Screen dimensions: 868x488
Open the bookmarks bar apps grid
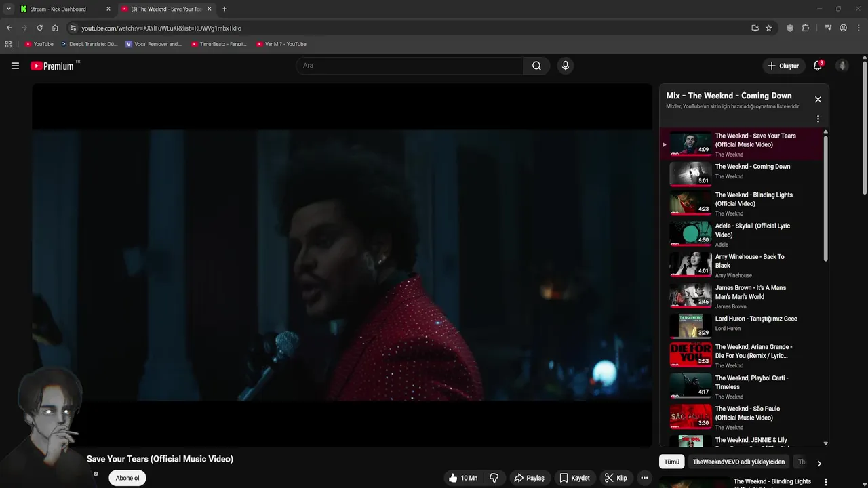pos(8,44)
